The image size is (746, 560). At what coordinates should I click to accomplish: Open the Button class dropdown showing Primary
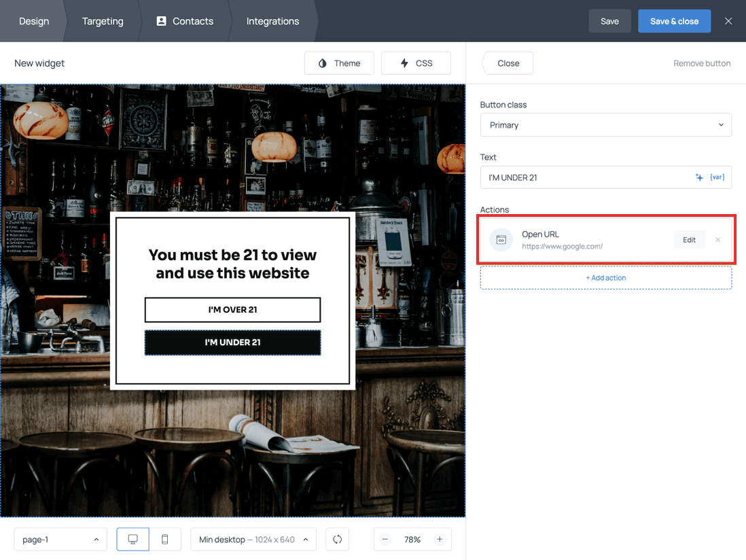(606, 124)
